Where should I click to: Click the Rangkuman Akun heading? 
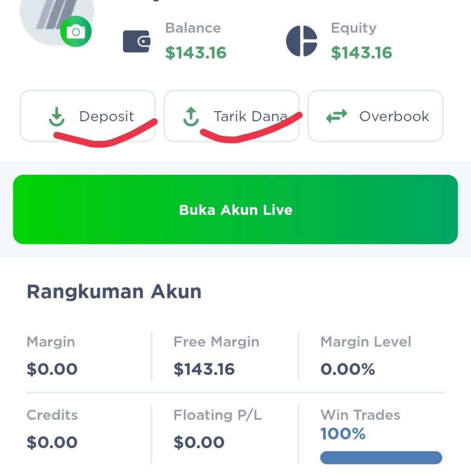(x=114, y=291)
